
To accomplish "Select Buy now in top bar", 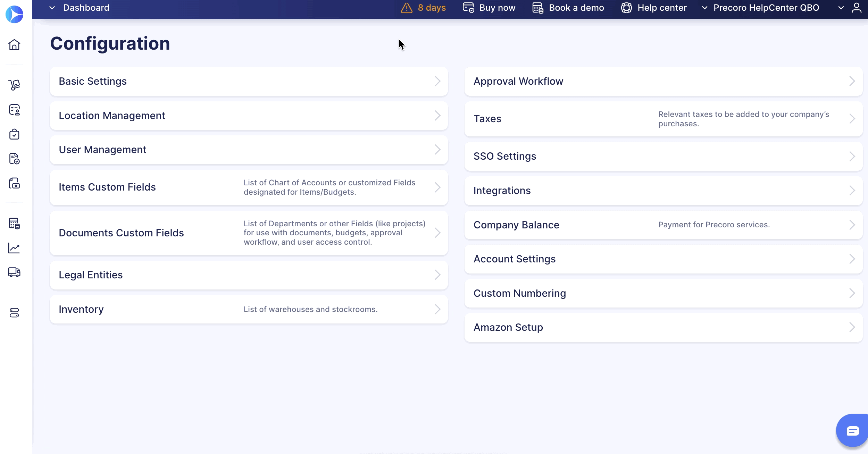I will point(497,8).
